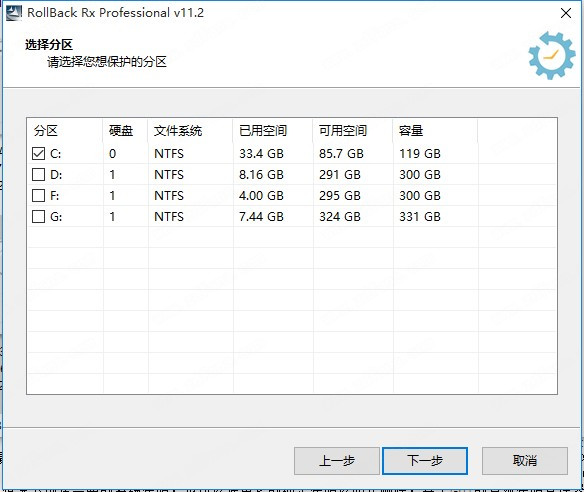Check the G: partition checkbox
The width and height of the screenshot is (584, 492).
coord(38,216)
